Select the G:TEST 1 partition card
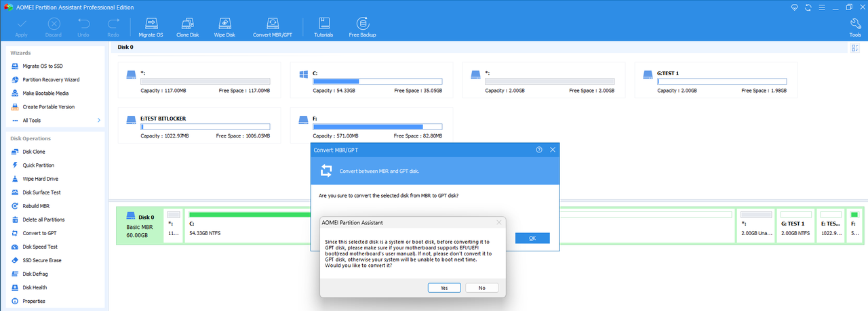The height and width of the screenshot is (311, 868). 715,81
